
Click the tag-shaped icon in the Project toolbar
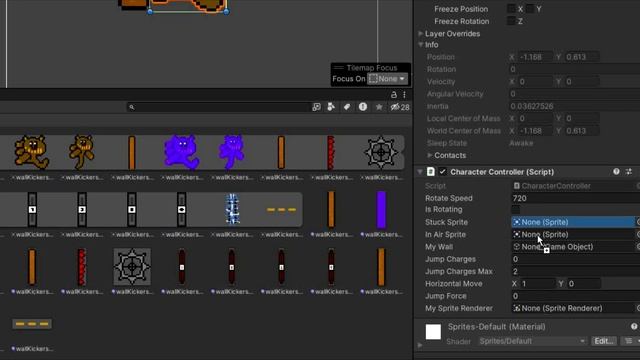[347, 107]
